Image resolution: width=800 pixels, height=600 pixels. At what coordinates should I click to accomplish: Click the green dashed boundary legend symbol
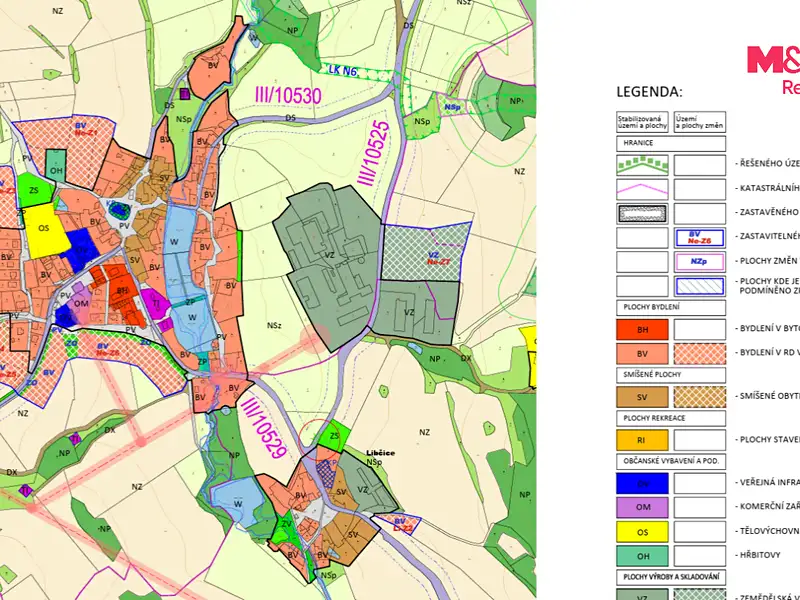642,165
